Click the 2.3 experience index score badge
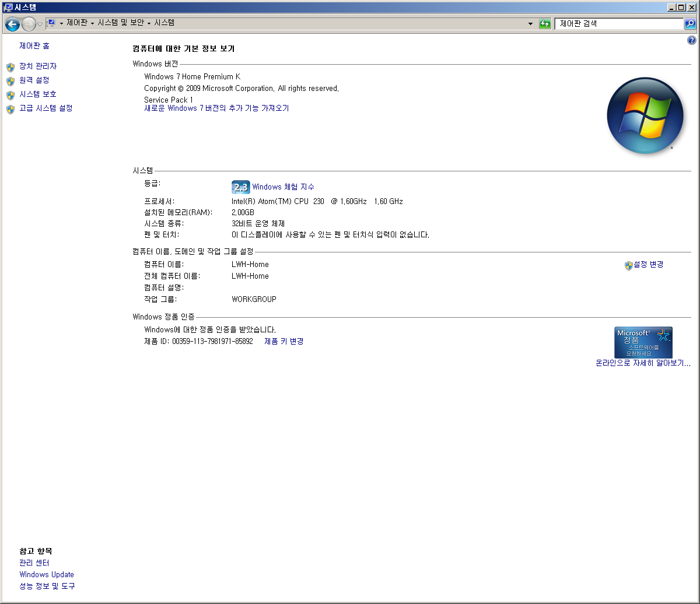 coord(240,187)
